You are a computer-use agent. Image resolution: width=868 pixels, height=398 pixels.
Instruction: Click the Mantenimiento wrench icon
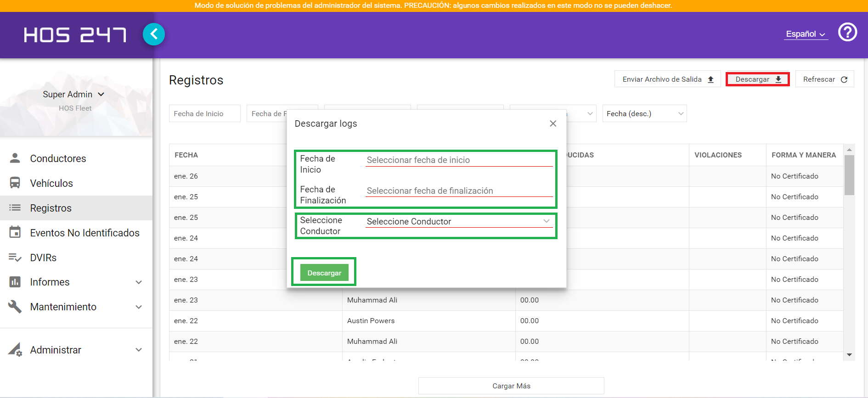(15, 307)
